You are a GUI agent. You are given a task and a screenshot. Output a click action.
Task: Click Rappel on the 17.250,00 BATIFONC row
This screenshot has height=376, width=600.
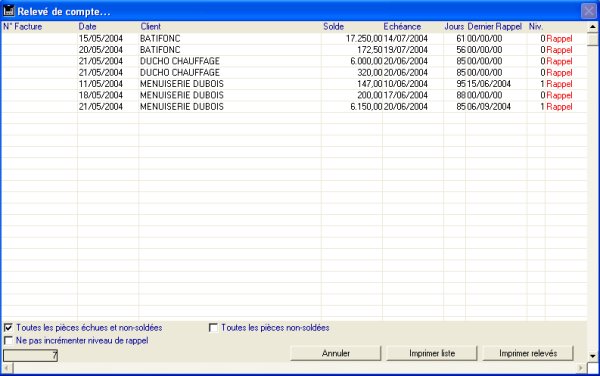pos(559,39)
